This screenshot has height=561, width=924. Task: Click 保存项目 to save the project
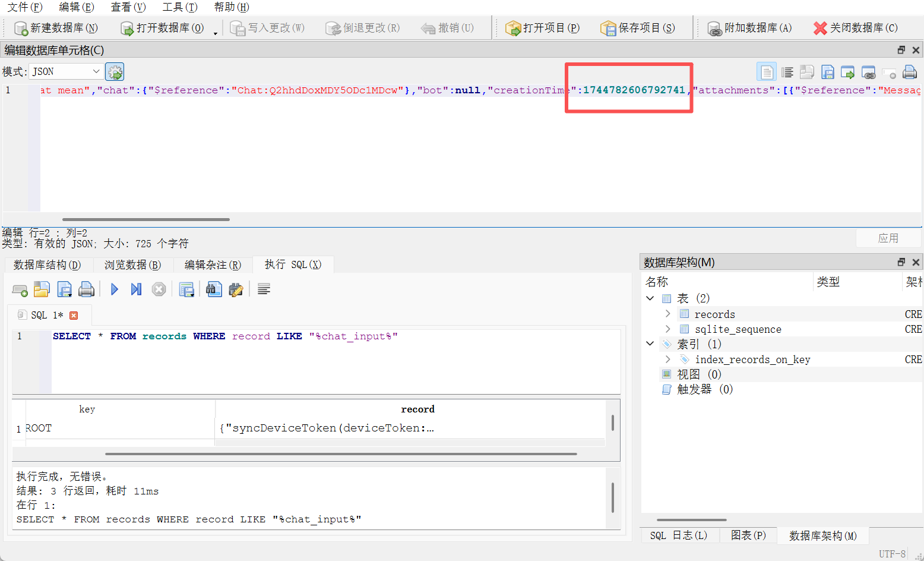point(638,28)
